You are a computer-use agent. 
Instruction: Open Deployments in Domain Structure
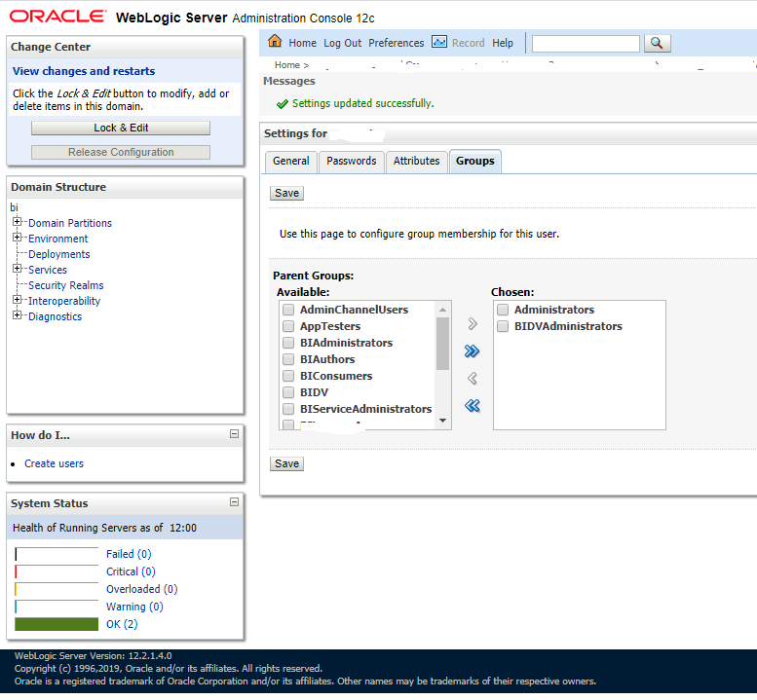tap(58, 254)
